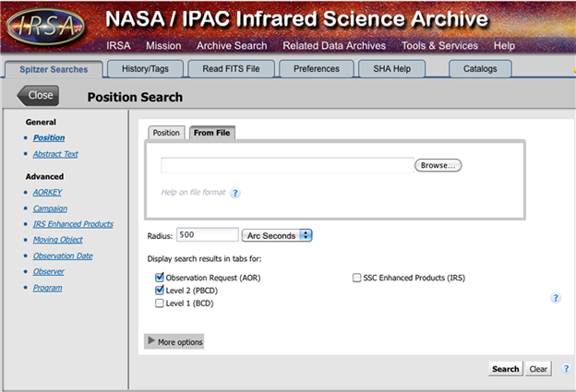Open the Program search link
Viewport: 576px width, 392px height.
[47, 288]
